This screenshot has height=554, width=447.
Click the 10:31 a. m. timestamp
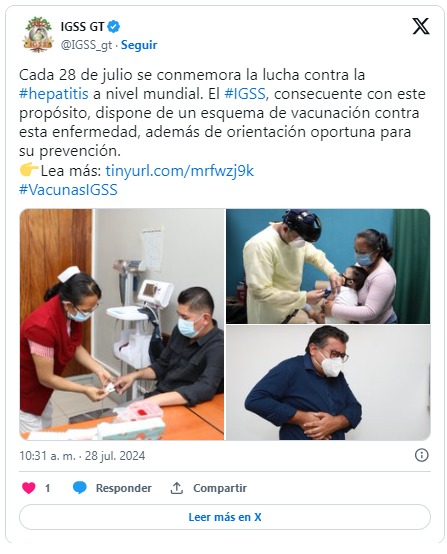pyautogui.click(x=47, y=455)
